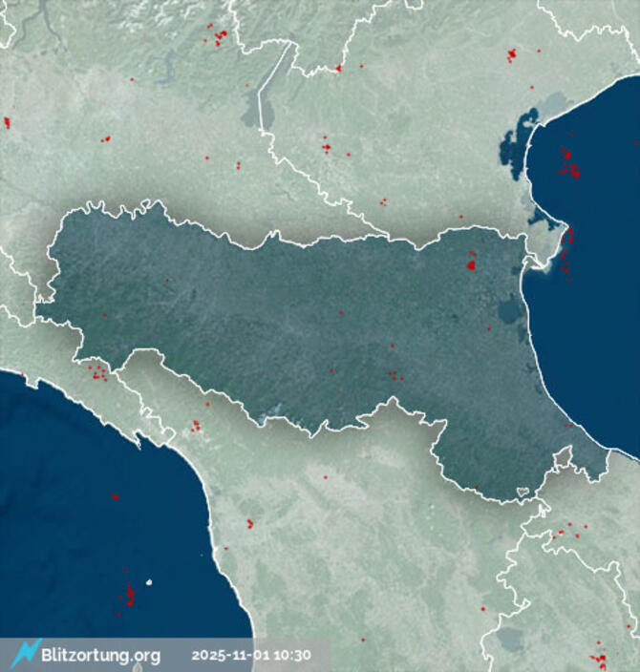The height and width of the screenshot is (672, 640).
Task: Click the strike cluster just southwest of the highlighted region's border
Action: [x=96, y=370]
